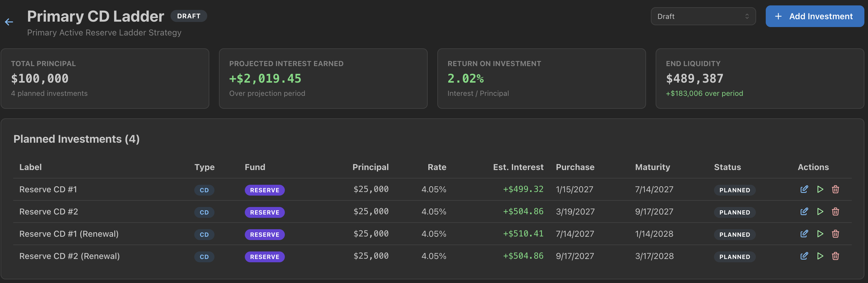Click RESERVE fund badge for Reserve CD #1

pos(264,190)
